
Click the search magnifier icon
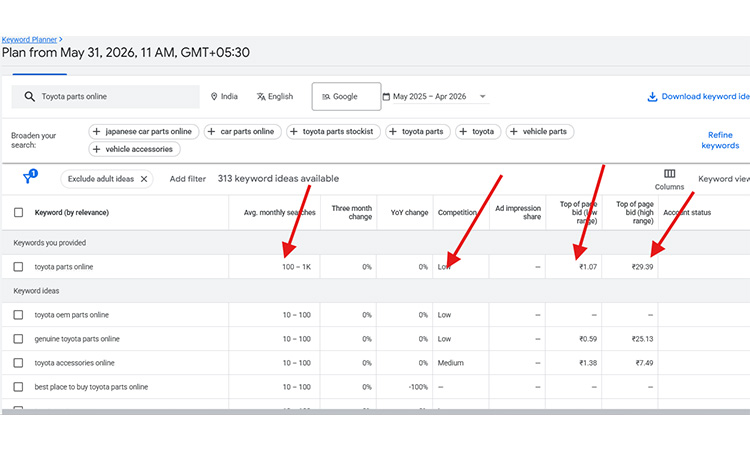pos(30,97)
